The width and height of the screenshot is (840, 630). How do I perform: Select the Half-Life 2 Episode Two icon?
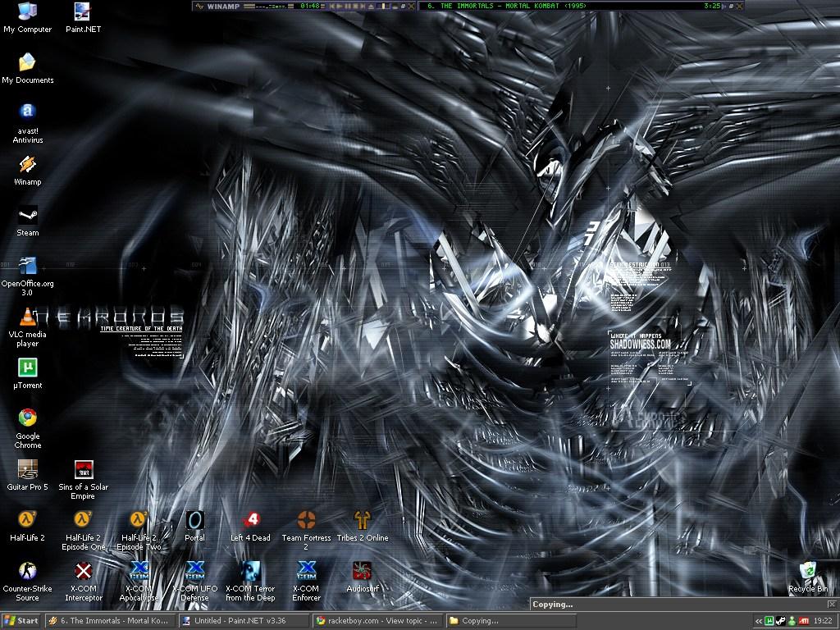139,531
